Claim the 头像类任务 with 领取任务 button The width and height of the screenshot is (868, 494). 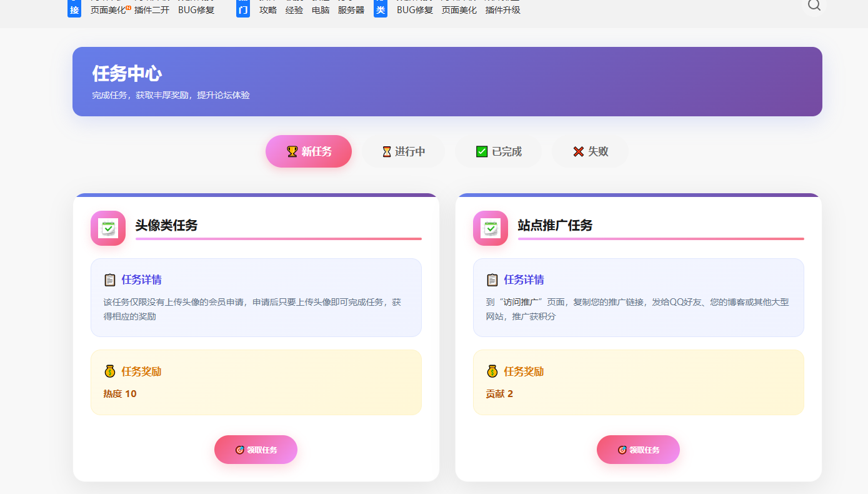[x=256, y=450]
